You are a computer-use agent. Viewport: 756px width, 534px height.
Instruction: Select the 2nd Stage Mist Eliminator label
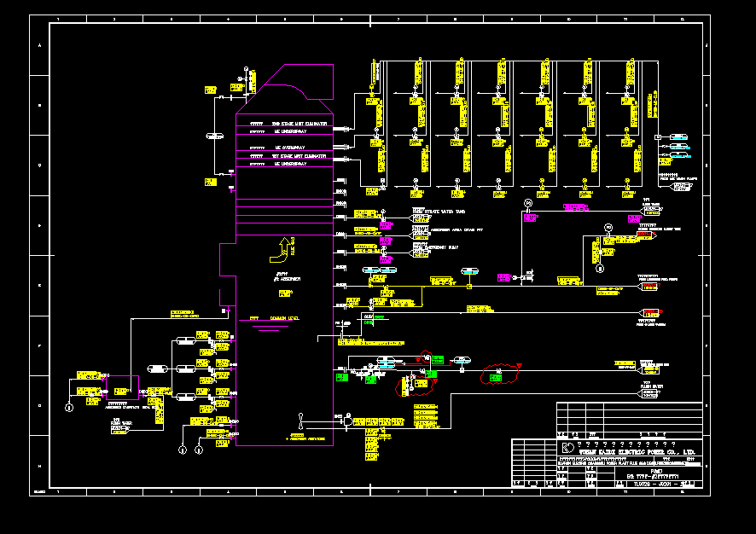coord(299,123)
